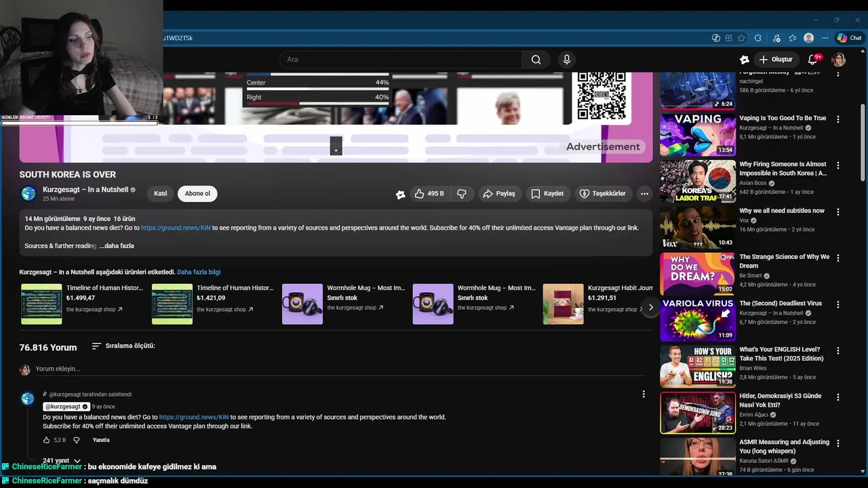
Task: Open the video's three-dot more actions menu
Action: click(x=644, y=194)
